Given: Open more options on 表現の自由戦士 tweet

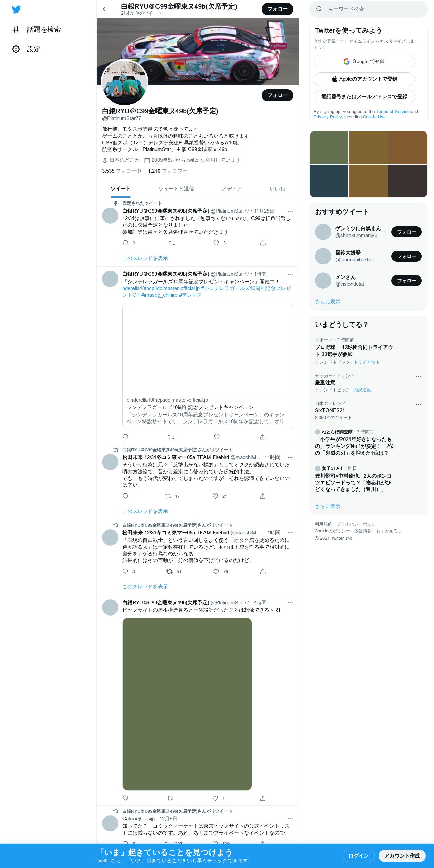Looking at the screenshot, I should (290, 533).
